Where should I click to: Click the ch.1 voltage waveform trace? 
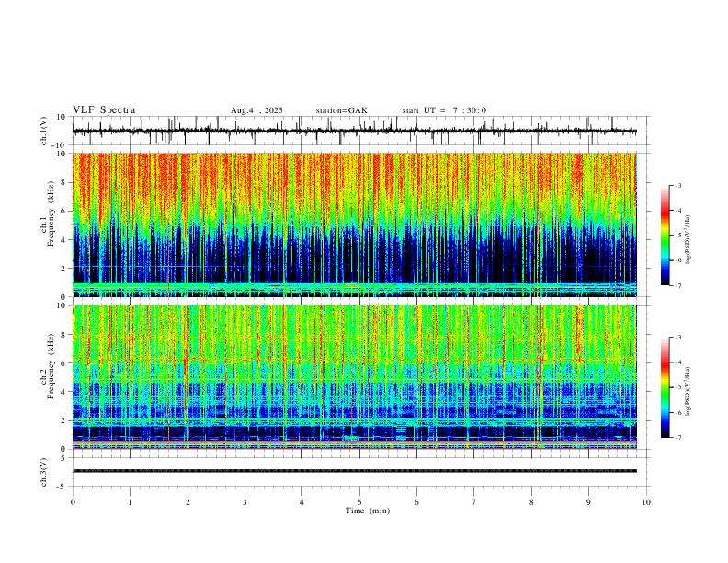click(354, 131)
